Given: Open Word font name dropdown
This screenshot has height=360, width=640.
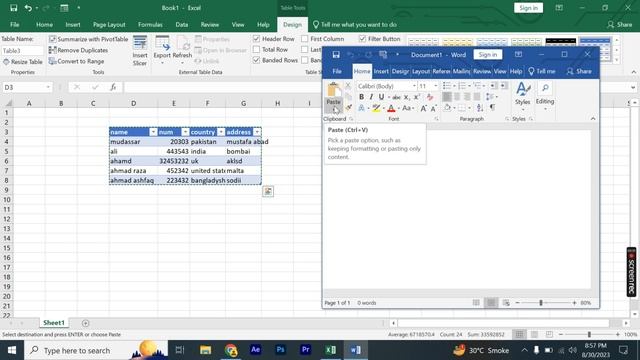Looking at the screenshot, I should pos(414,86).
